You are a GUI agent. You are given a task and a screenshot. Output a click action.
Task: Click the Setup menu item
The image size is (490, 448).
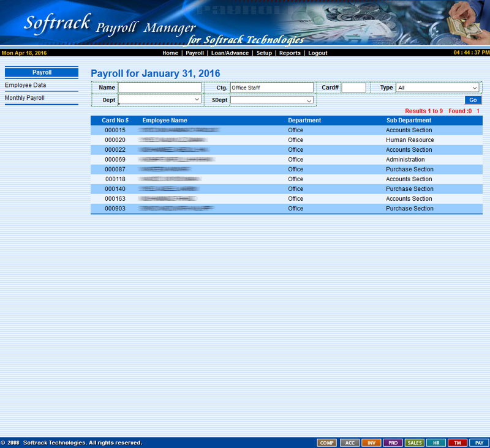tap(264, 53)
